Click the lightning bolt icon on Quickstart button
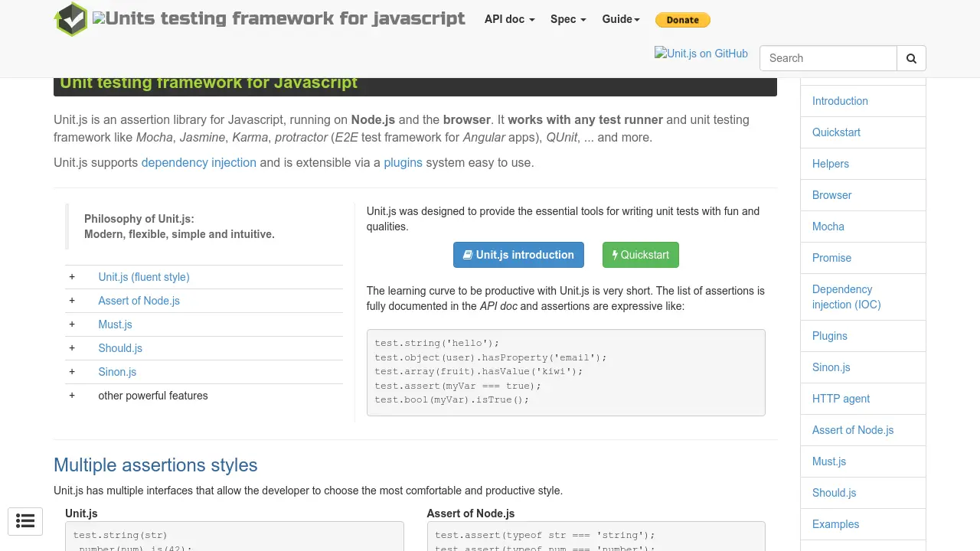Screen dimensions: 980x551 (616, 255)
